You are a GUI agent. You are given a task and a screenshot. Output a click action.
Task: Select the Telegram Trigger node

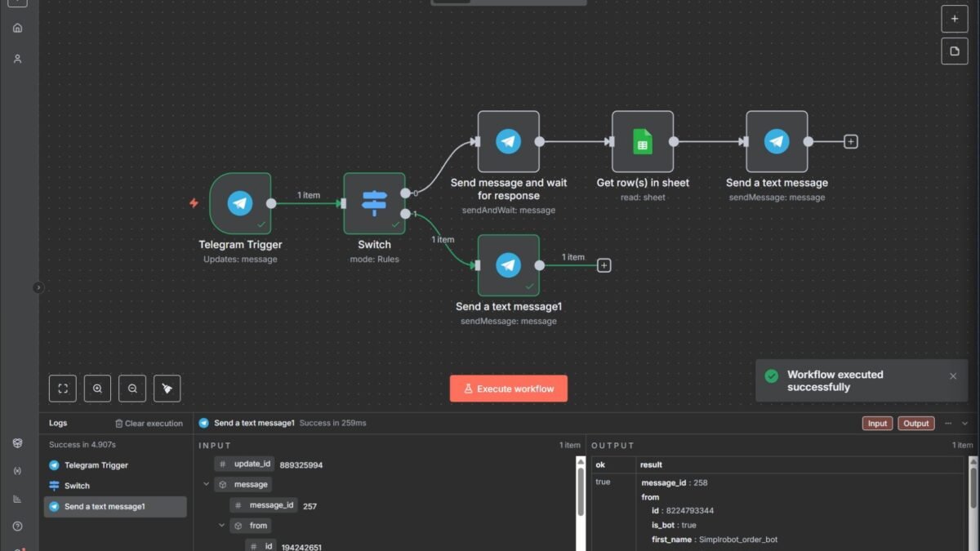click(240, 203)
